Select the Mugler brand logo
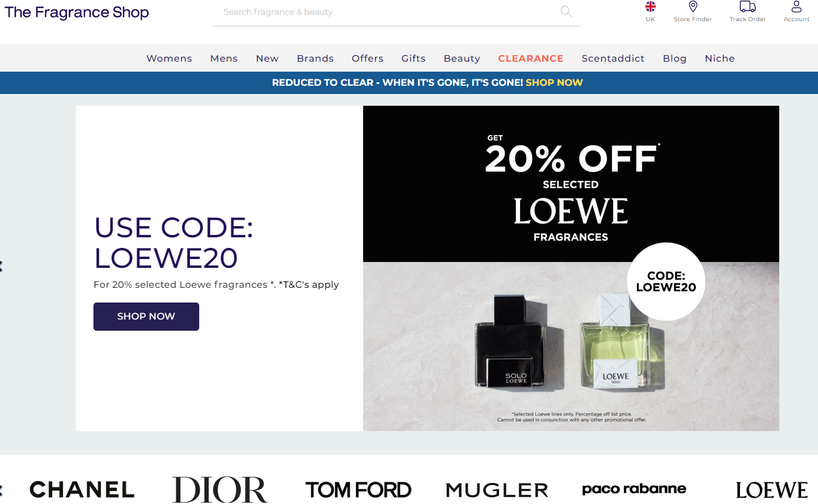This screenshot has height=504, width=818. [x=497, y=490]
